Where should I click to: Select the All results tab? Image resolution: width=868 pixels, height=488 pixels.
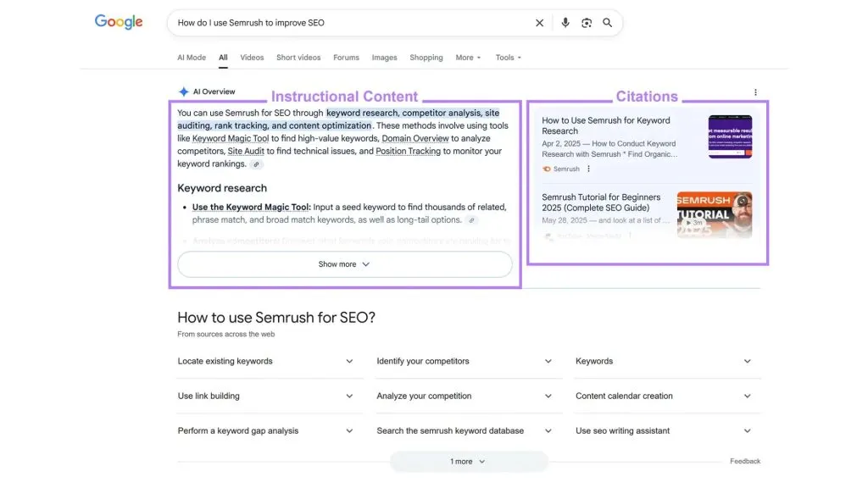pyautogui.click(x=223, y=58)
